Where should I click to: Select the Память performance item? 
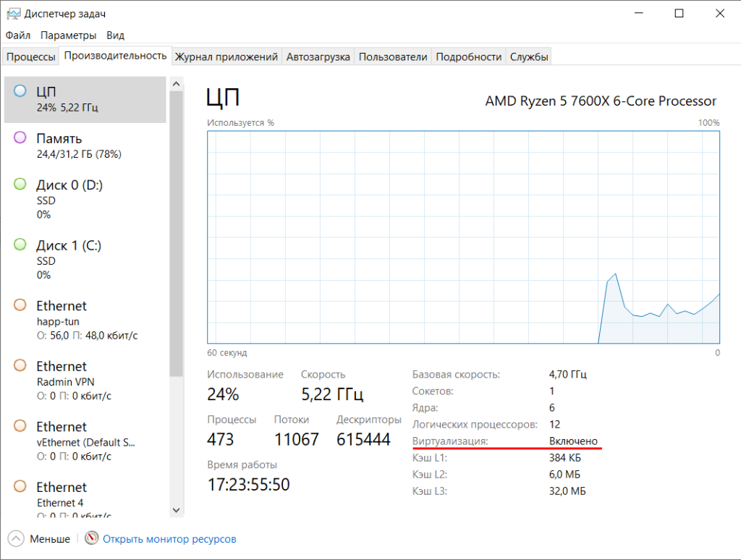pyautogui.click(x=85, y=146)
